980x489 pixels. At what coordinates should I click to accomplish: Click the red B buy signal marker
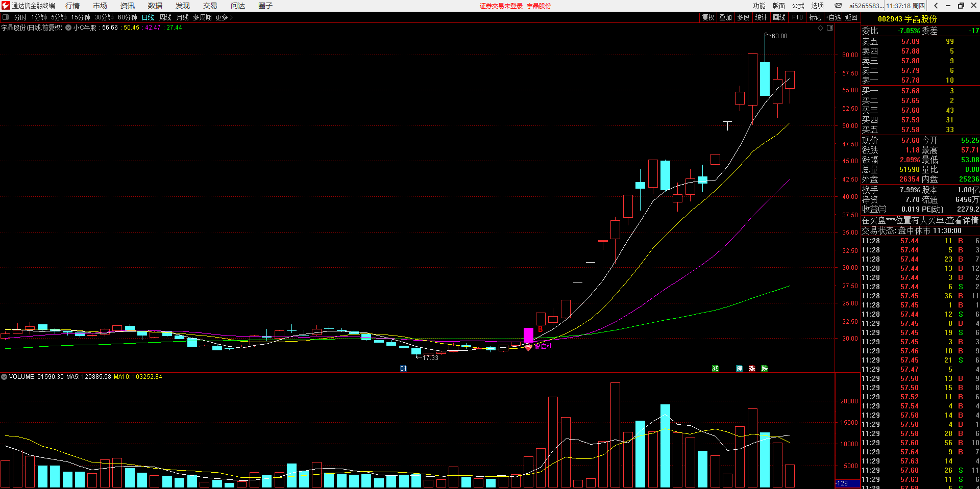pyautogui.click(x=540, y=329)
